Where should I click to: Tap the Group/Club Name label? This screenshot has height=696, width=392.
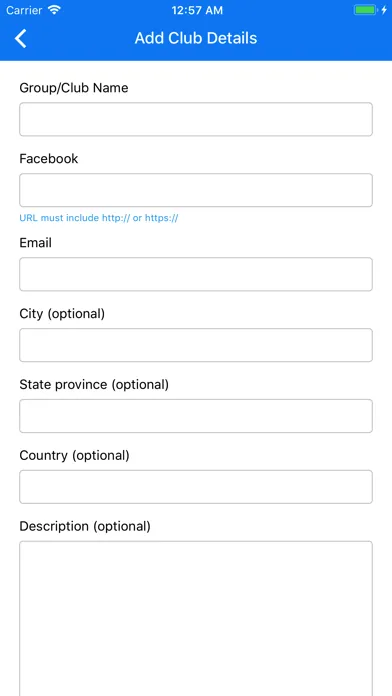[74, 88]
